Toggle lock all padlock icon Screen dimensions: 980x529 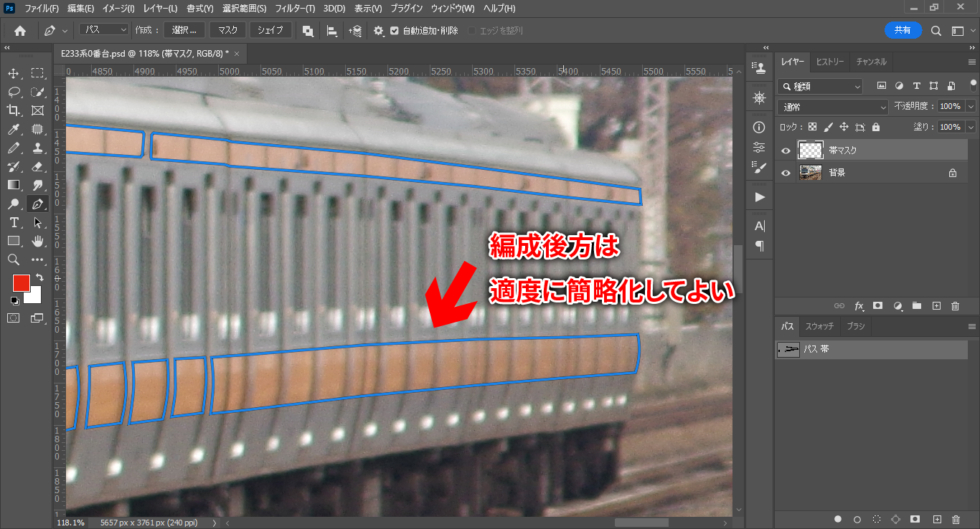coord(875,127)
